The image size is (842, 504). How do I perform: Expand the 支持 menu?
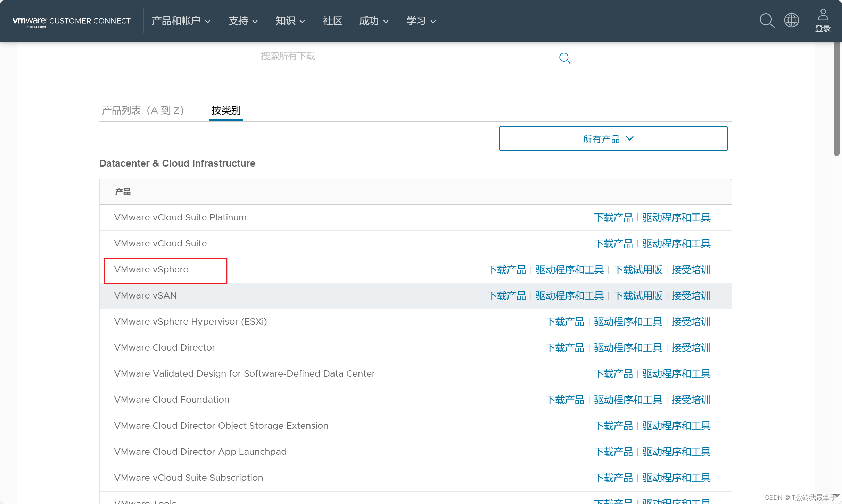coord(243,21)
